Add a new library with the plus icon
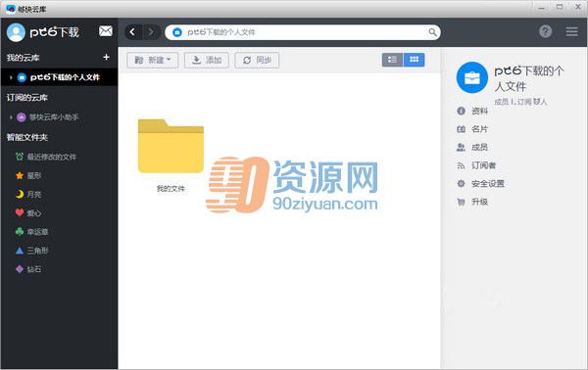The height and width of the screenshot is (370, 588). (106, 57)
